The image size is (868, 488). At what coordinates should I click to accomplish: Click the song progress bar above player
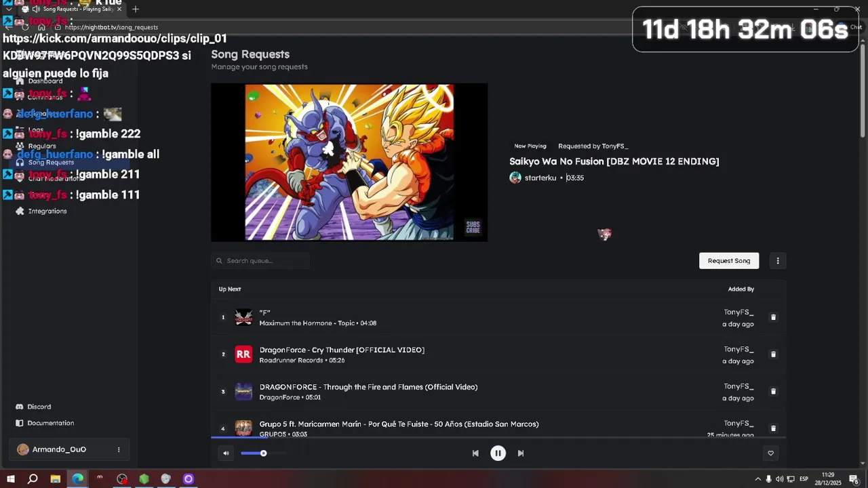(x=498, y=438)
